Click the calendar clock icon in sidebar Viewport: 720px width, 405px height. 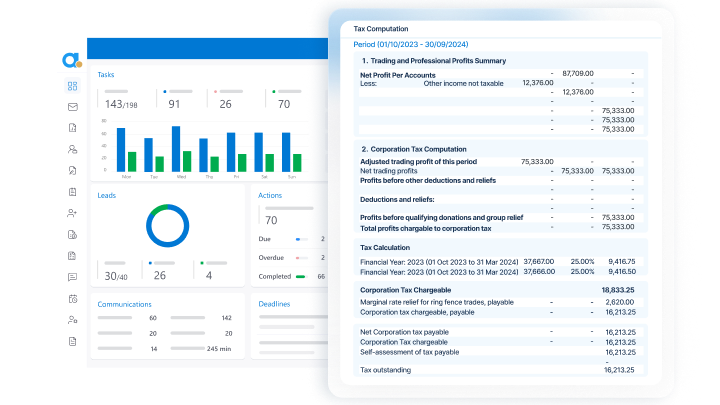coord(72,298)
